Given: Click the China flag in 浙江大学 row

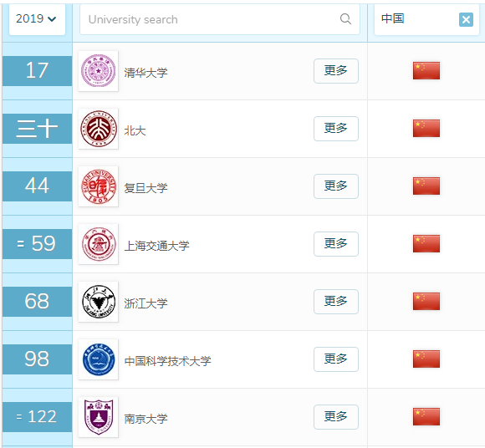Looking at the screenshot, I should [426, 301].
